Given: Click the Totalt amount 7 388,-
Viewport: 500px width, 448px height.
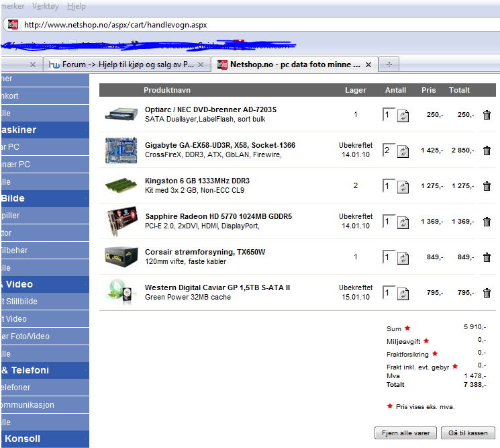Looking at the screenshot, I should (474, 385).
